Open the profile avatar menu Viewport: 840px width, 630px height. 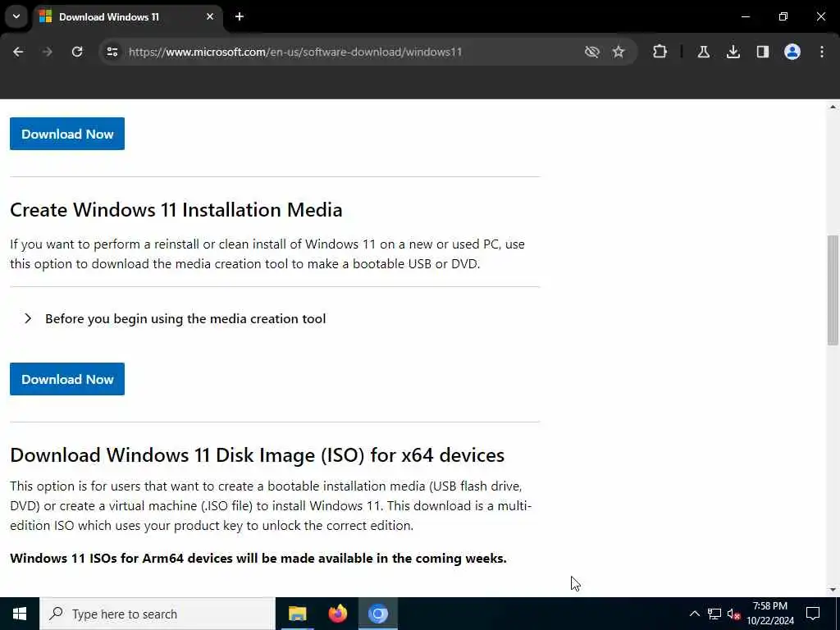pyautogui.click(x=792, y=52)
